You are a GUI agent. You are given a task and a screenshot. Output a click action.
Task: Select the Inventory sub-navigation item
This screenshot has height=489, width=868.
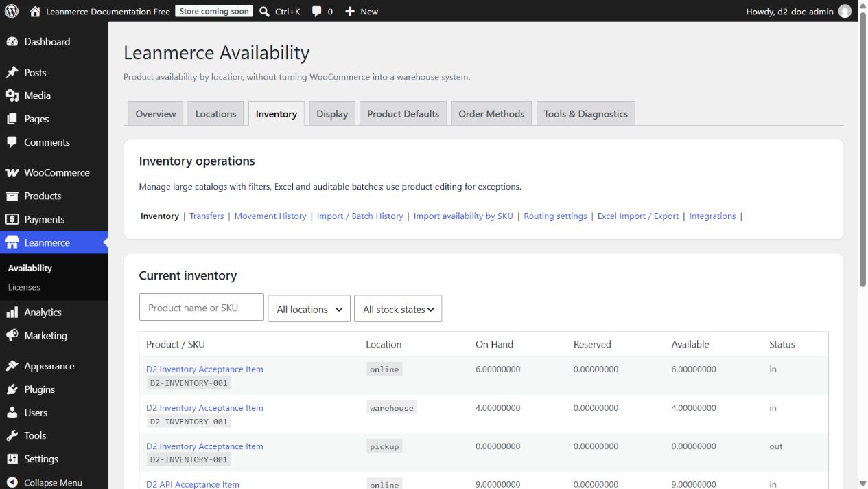tap(160, 216)
